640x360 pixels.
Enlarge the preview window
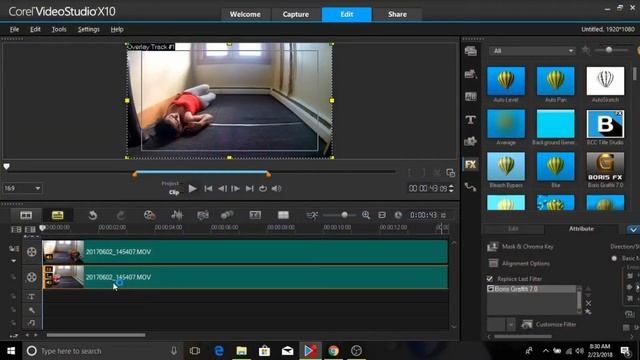tap(451, 173)
